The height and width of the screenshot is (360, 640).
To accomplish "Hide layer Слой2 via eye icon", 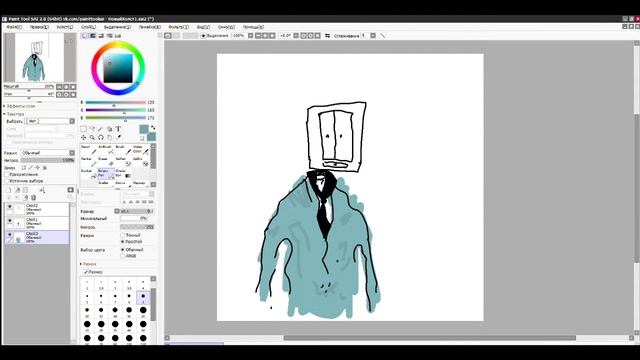I will [x=10, y=207].
